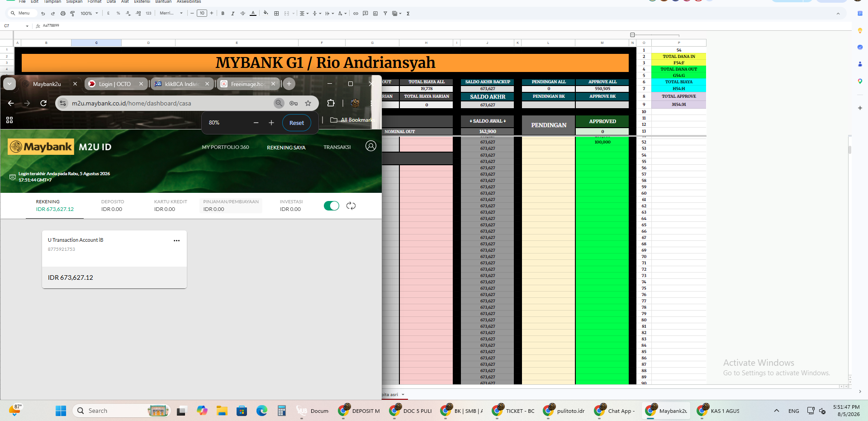The height and width of the screenshot is (421, 868).
Task: Toggle strikethrough formatting in Sheets
Action: click(243, 14)
